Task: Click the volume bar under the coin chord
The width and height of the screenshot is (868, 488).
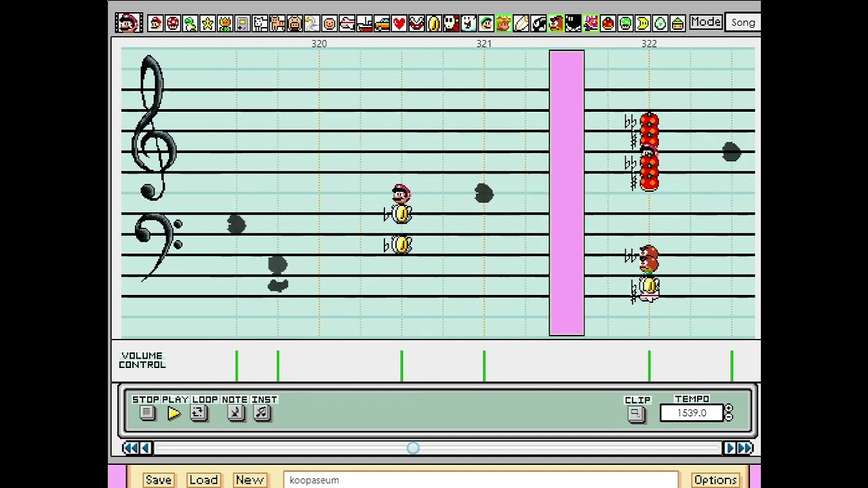Action: 401,366
